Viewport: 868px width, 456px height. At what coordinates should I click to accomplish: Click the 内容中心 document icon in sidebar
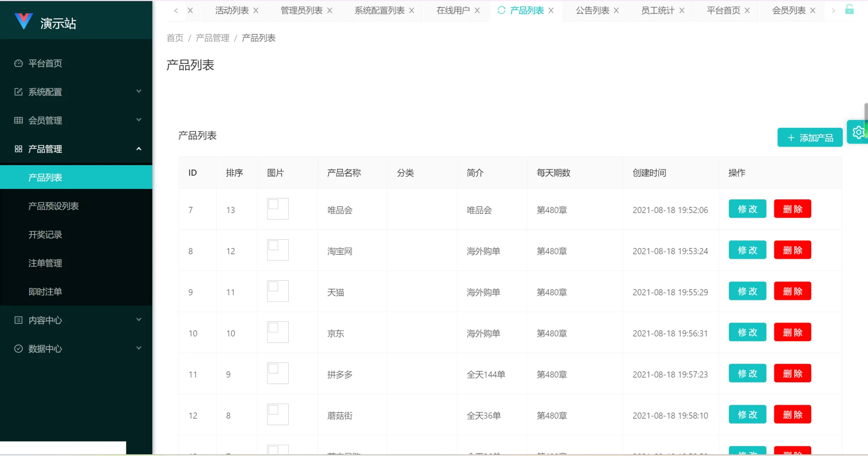click(x=18, y=320)
